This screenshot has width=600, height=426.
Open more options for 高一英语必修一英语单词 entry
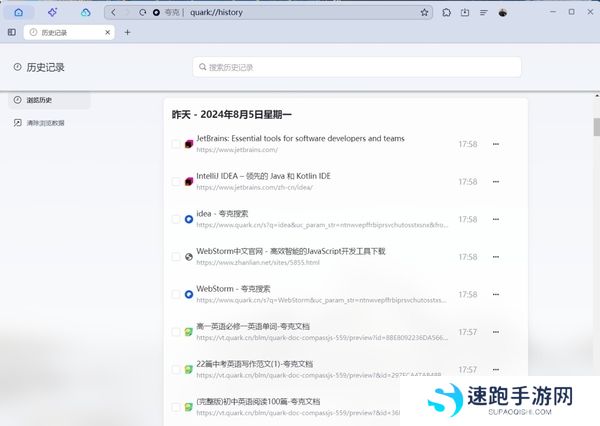[x=496, y=332]
